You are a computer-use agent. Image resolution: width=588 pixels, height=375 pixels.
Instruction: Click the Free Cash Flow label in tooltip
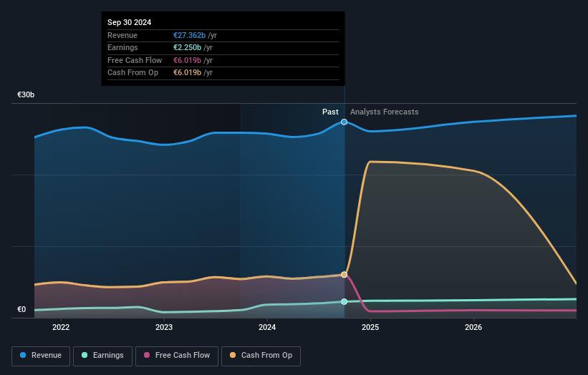pyautogui.click(x=135, y=60)
